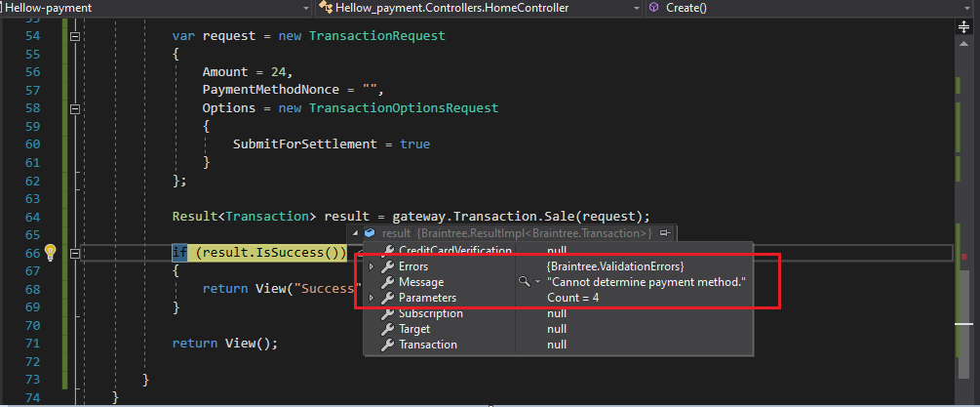Click TransactionOptionsRequest type on line 58
The height and width of the screenshot is (407, 980).
click(404, 108)
